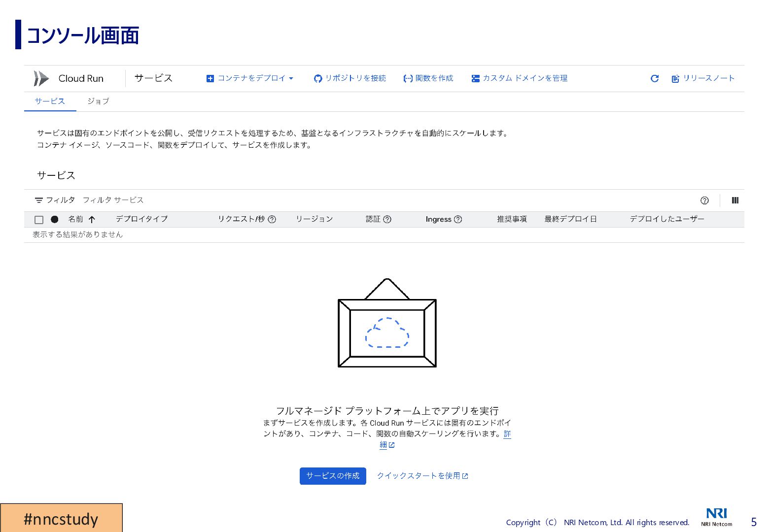
Task: Click the #nncstudy hashtag label
Action: (x=61, y=519)
